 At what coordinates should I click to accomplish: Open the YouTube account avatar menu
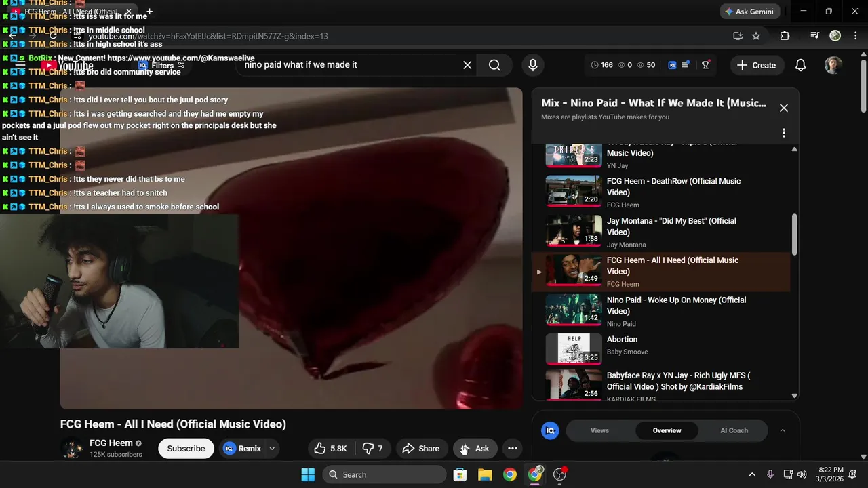(x=833, y=65)
